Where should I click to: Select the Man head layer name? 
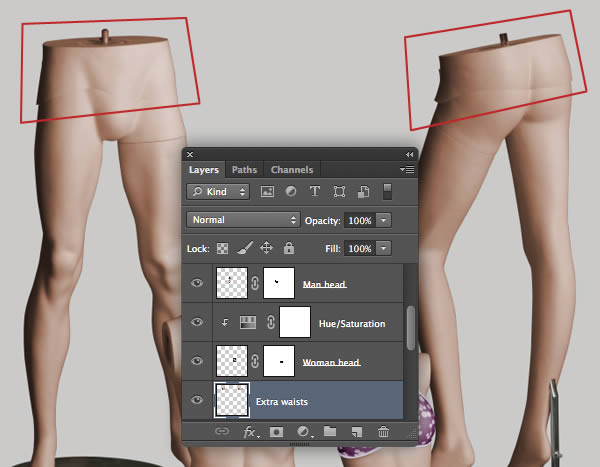(324, 284)
